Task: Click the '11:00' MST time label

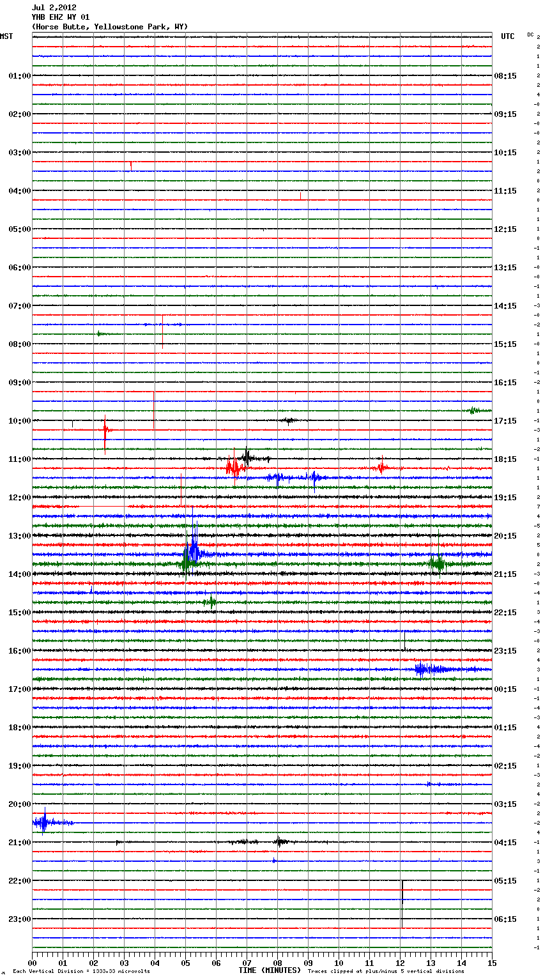Action: click(19, 459)
